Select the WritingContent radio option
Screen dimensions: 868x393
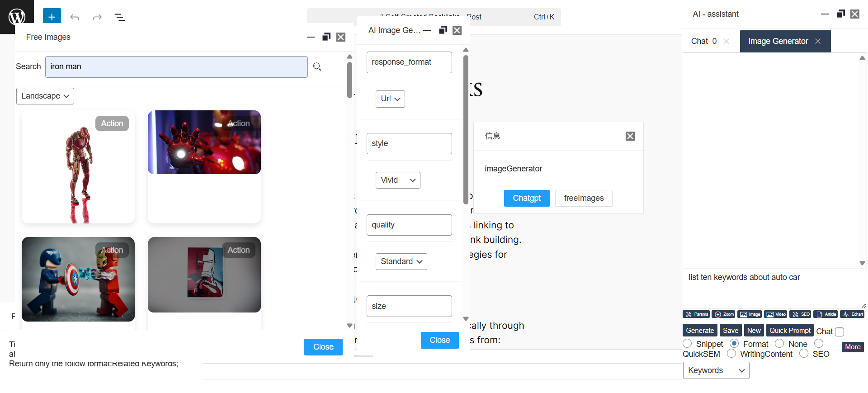(731, 354)
